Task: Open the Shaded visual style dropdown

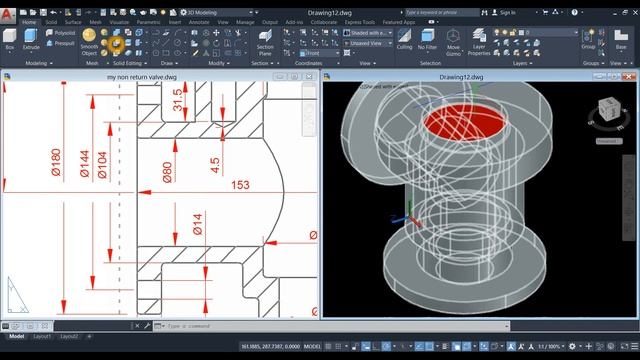Action: pyautogui.click(x=368, y=33)
